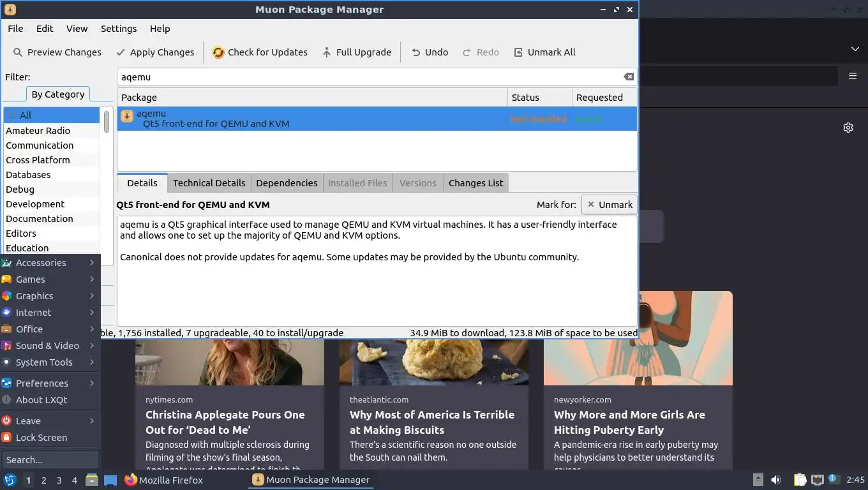Open the File menu
The image size is (868, 490).
click(15, 29)
